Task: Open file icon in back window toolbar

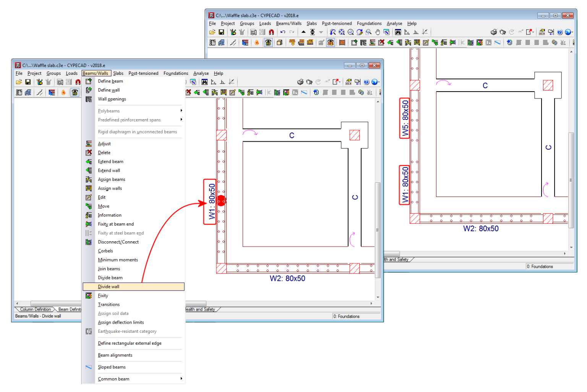Action: 212,32
